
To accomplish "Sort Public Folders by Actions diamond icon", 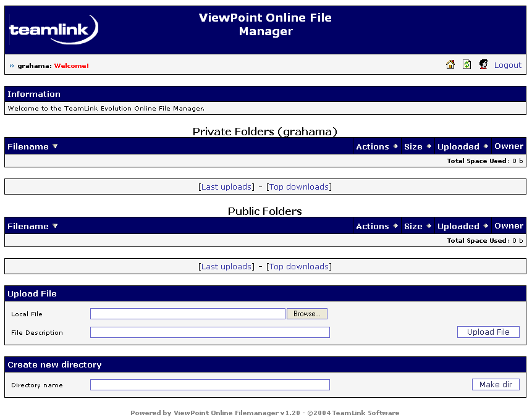I will [395, 226].
